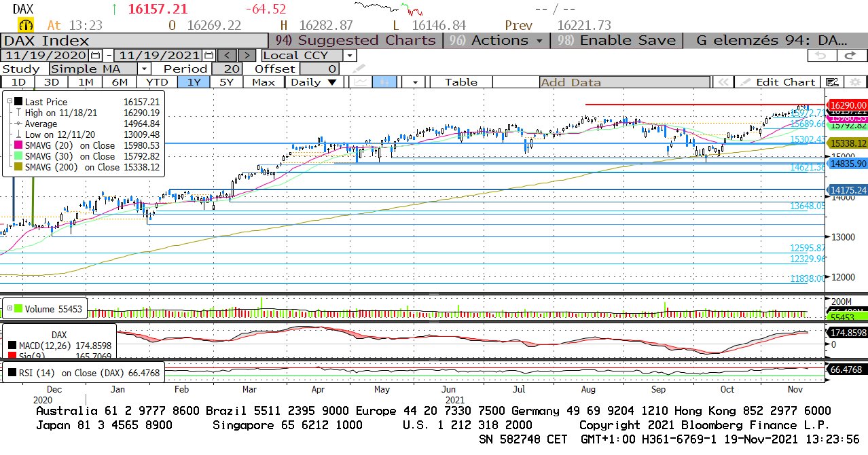The width and height of the screenshot is (868, 455).
Task: Click 98) Enable Save
Action: (617, 40)
